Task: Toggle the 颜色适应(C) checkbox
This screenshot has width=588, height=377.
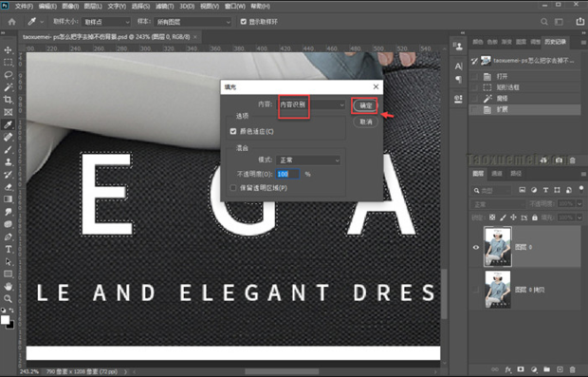Action: click(233, 131)
